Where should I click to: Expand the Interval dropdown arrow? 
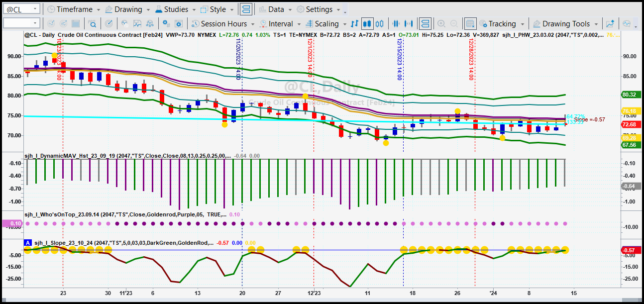(299, 23)
